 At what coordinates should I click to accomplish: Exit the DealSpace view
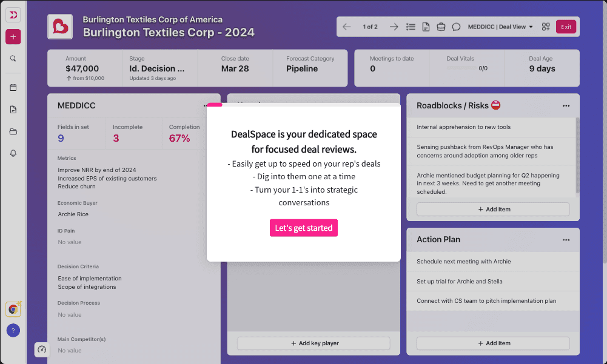566,27
